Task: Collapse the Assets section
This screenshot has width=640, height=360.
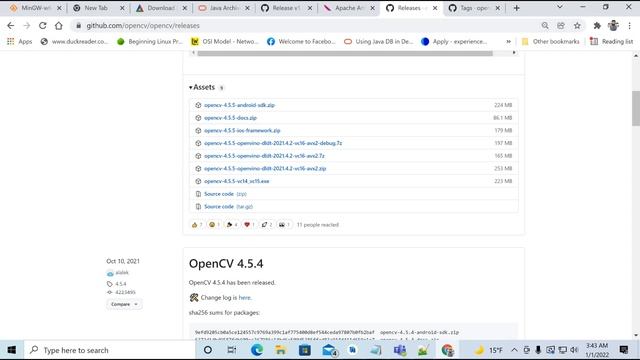Action: click(202, 87)
